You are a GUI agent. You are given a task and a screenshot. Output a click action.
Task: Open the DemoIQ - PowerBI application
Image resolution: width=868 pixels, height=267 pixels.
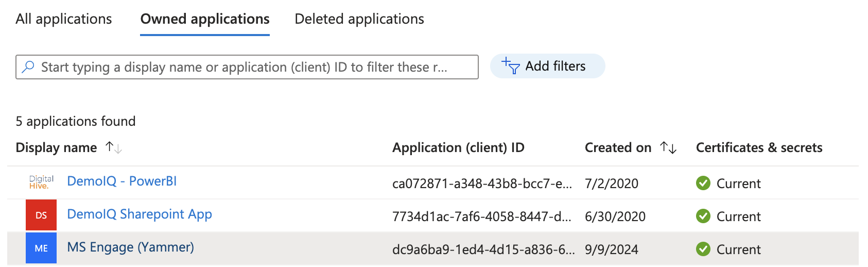[121, 181]
